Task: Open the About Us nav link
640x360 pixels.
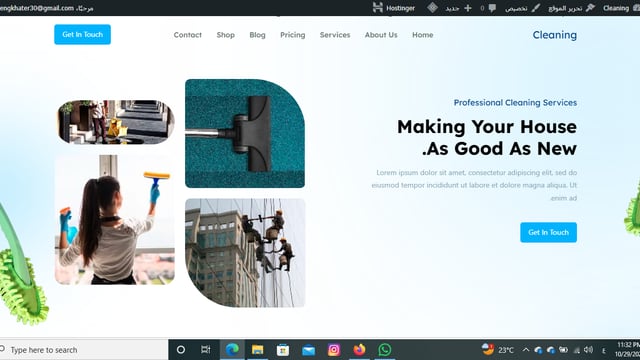Action: (x=381, y=35)
